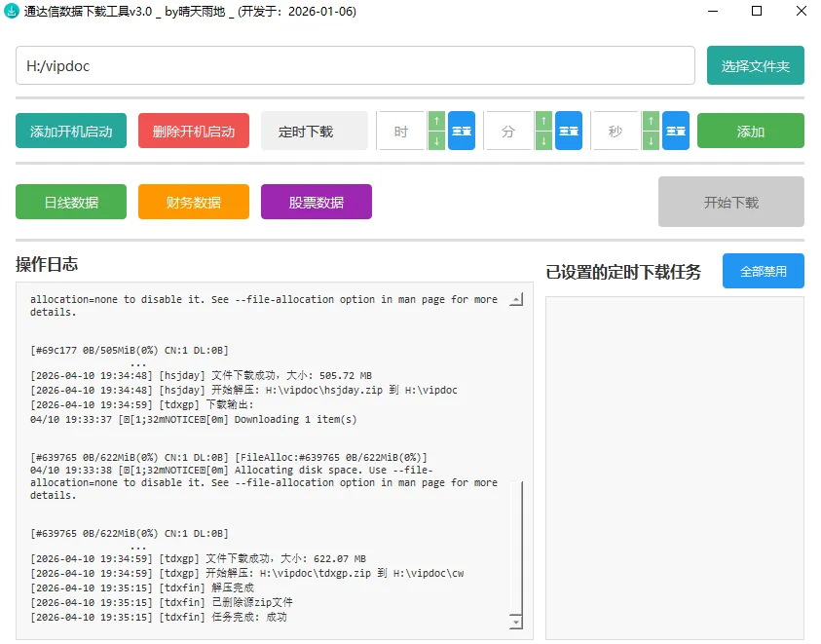Focus the 分 minute input field
Image resolution: width=821 pixels, height=644 pixels.
507,131
